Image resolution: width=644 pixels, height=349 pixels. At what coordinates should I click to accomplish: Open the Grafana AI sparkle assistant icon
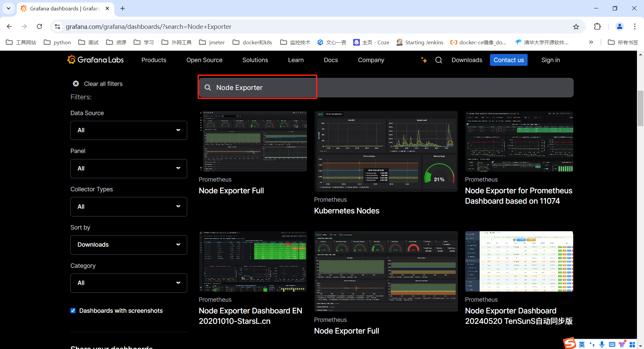click(x=424, y=60)
